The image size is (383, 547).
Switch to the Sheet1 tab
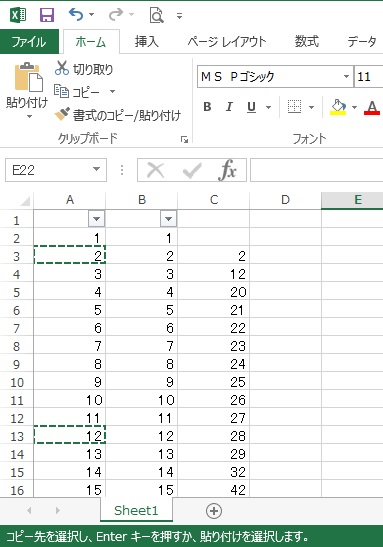(136, 511)
